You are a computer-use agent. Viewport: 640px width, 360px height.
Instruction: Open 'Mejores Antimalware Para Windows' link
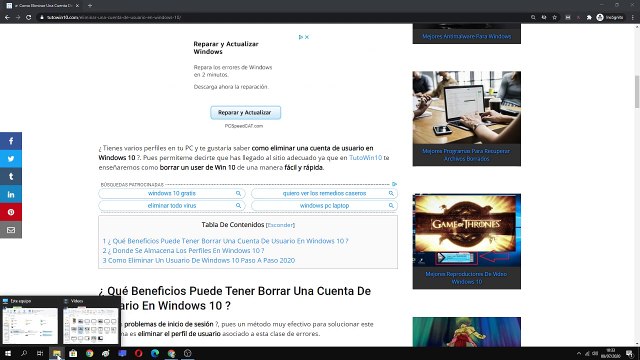(x=467, y=36)
